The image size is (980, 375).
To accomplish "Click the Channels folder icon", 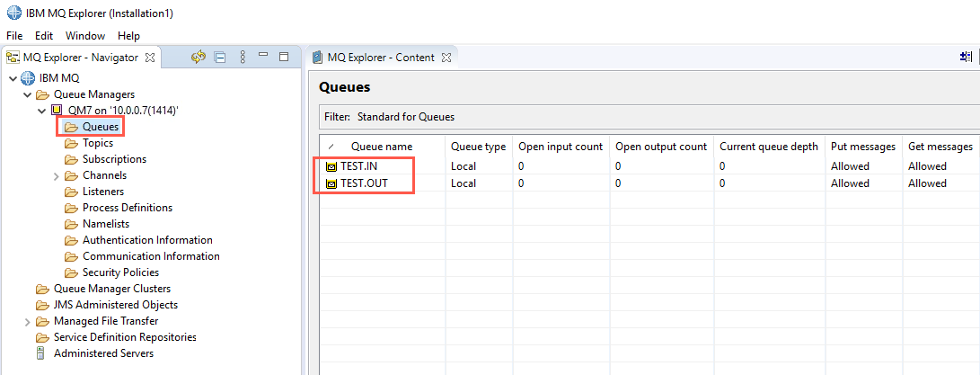I will tap(71, 176).
